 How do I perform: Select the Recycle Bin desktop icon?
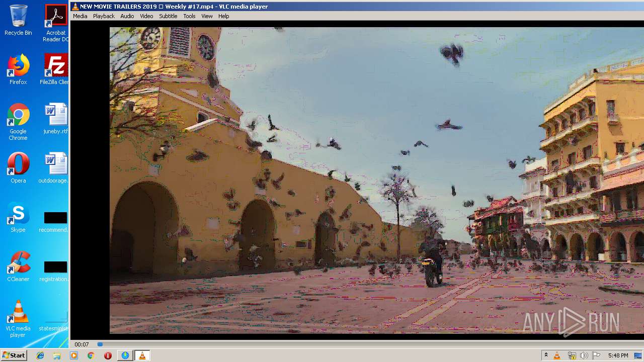point(18,20)
